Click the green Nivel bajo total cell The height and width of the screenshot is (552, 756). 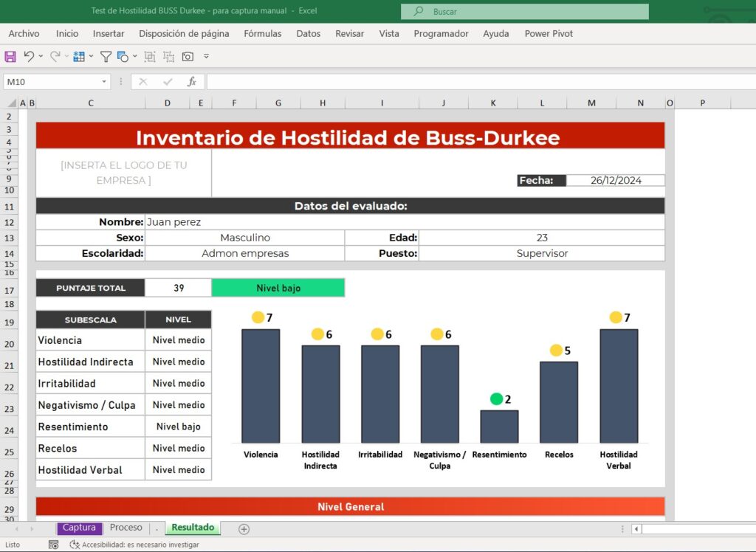(x=278, y=288)
